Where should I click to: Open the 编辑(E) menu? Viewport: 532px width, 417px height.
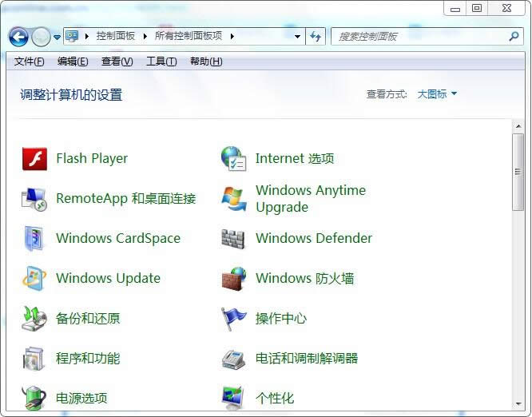pos(73,62)
